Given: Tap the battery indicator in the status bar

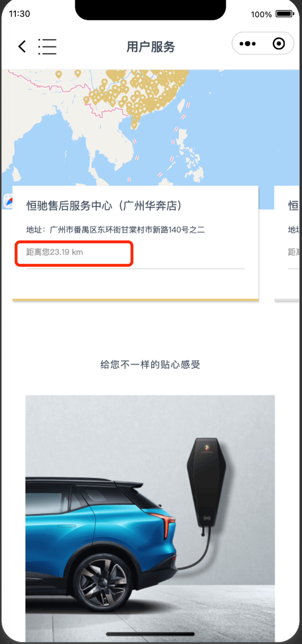Looking at the screenshot, I should (285, 14).
